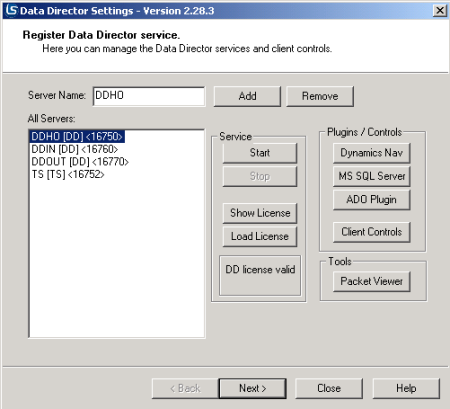Open Client Controls
Screen dimensions: 450x409
[371, 232]
